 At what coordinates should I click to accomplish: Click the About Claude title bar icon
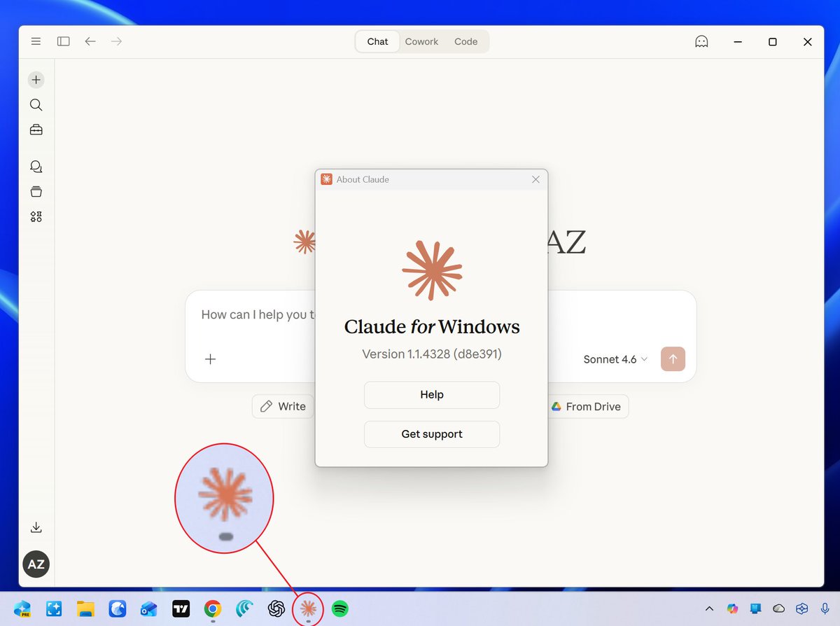(x=326, y=179)
